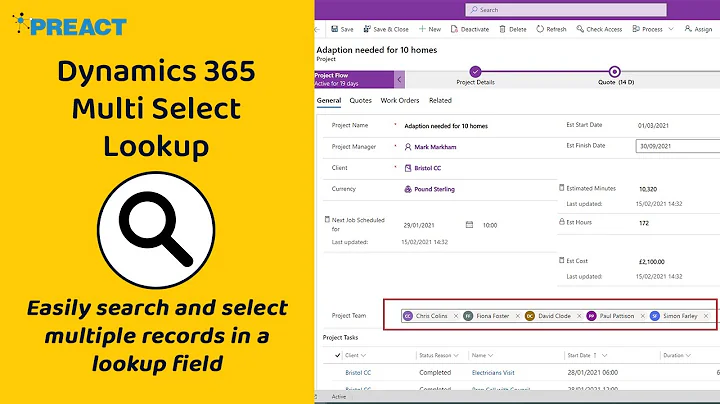The image size is (720, 404).
Task: Click the Paul Pattison avatar
Action: pos(591,316)
